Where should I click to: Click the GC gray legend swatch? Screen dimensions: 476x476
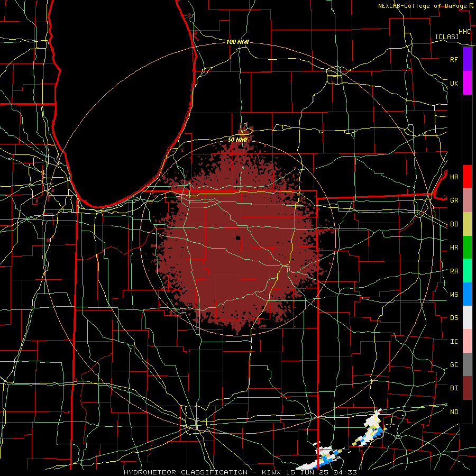pyautogui.click(x=467, y=364)
